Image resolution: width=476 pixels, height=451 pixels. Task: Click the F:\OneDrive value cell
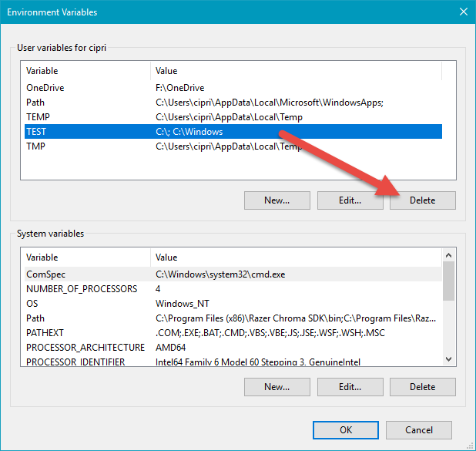tap(179, 88)
